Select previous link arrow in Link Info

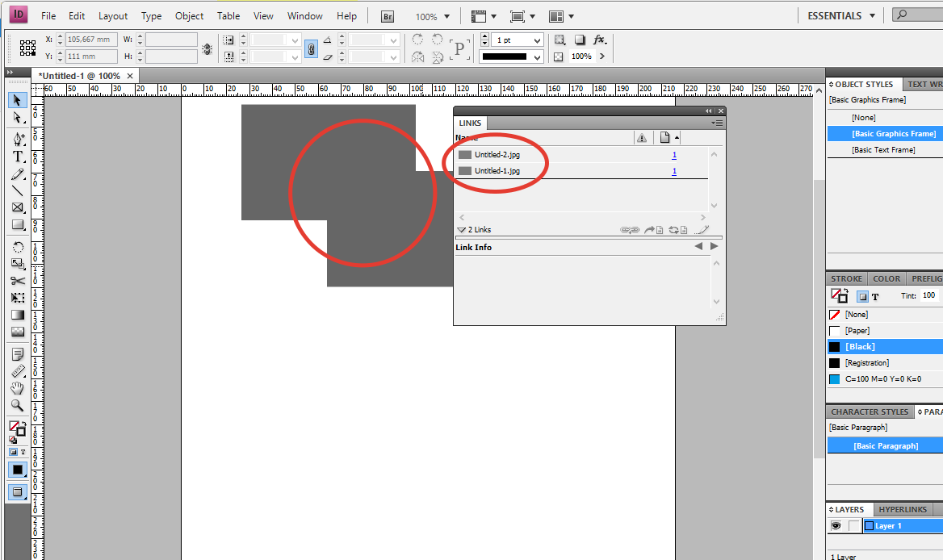pyautogui.click(x=698, y=246)
